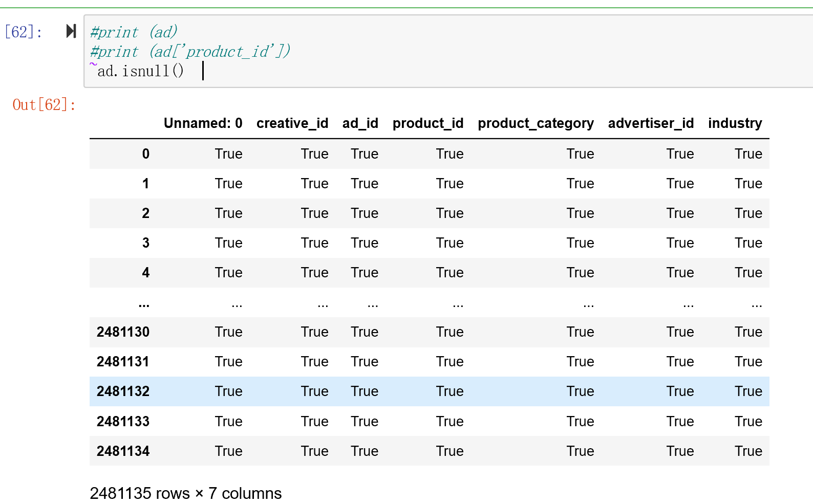This screenshot has height=504, width=813.
Task: Click the product_id column header
Action: 428,123
